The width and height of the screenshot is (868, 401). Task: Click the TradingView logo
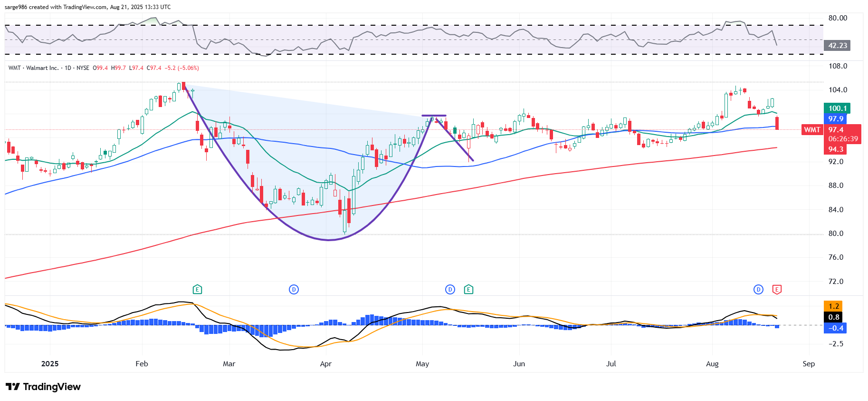43,387
